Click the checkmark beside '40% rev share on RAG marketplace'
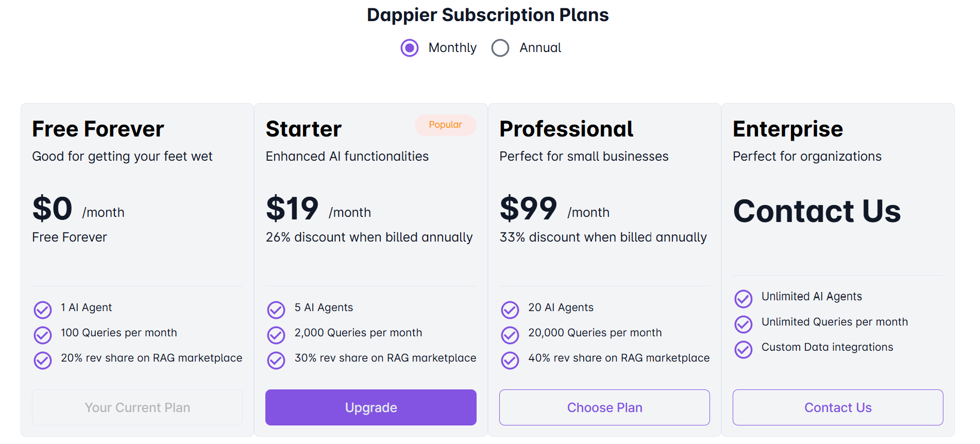 coord(510,361)
